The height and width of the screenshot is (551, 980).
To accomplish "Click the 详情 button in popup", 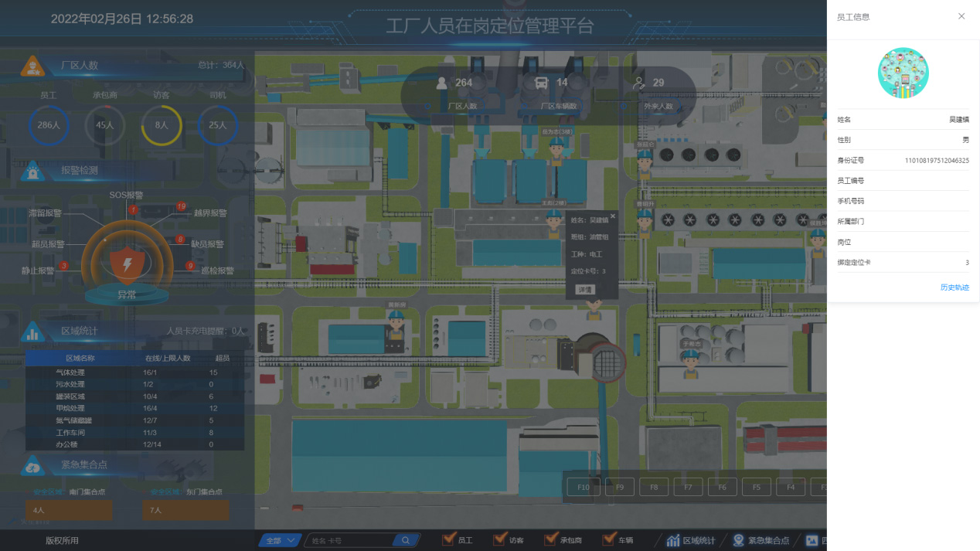I will (585, 289).
